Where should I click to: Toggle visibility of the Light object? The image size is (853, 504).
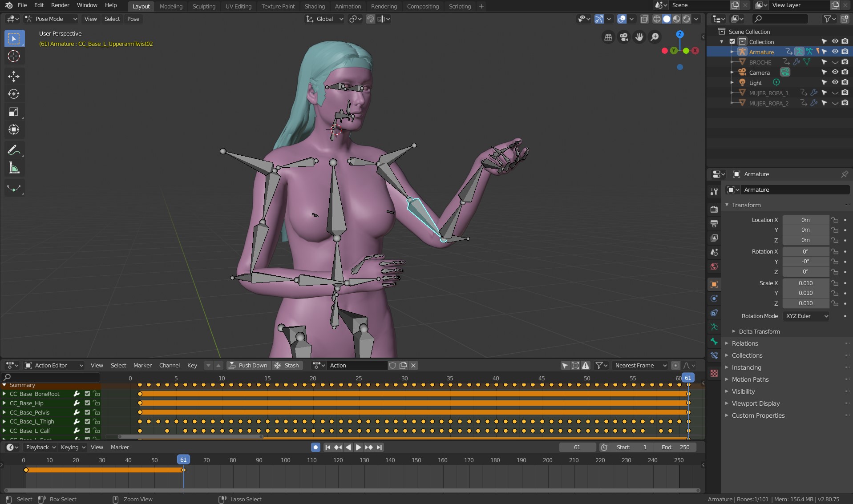click(x=835, y=83)
